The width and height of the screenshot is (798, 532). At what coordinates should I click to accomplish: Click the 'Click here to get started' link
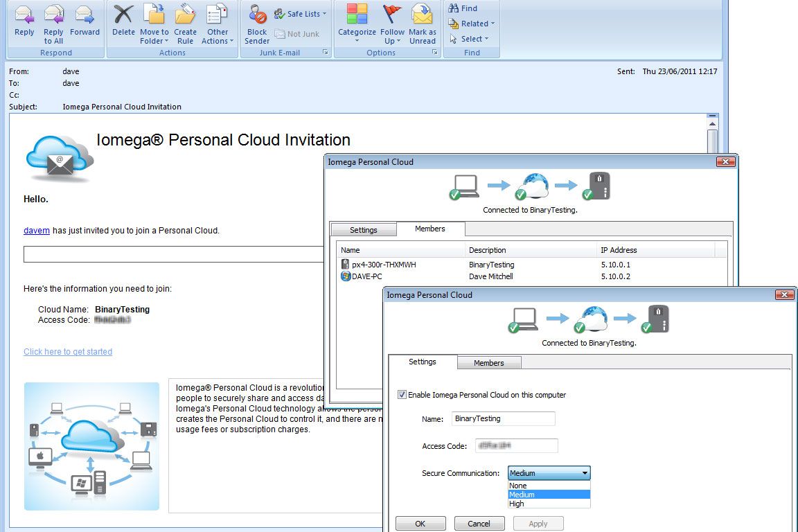point(68,352)
